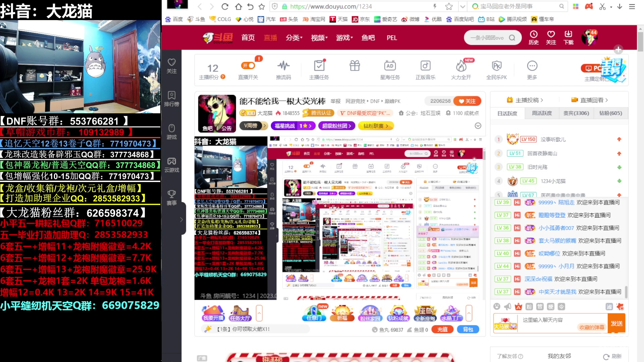This screenshot has width=644, height=362.
Task: Open the 腾讯视频 bookmark
Action: [513, 19]
